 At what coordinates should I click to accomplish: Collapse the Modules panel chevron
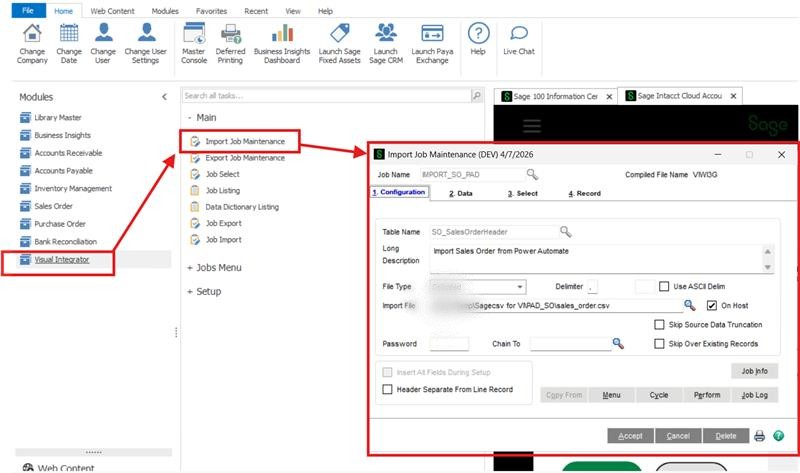click(x=164, y=96)
